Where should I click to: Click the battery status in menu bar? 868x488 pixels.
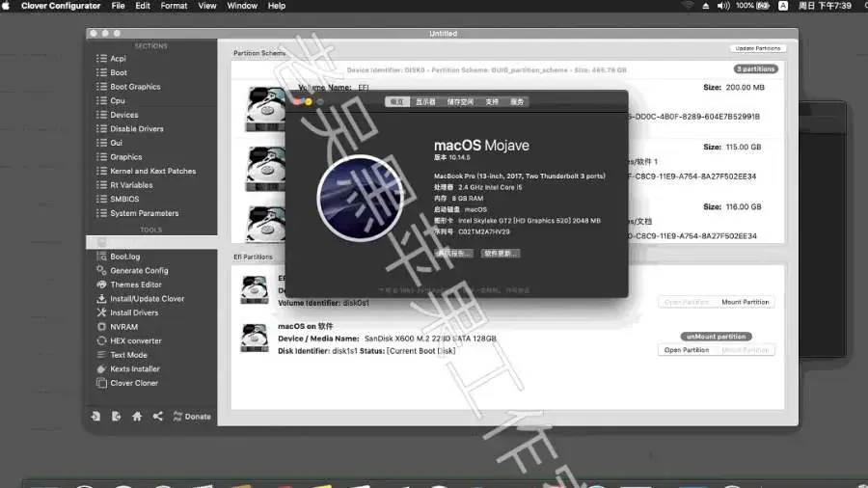click(x=753, y=6)
